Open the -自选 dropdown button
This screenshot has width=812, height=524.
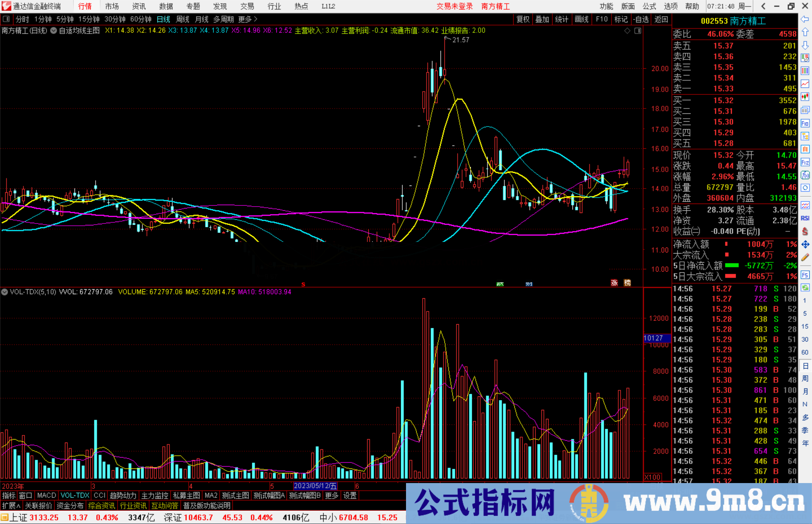point(641,19)
